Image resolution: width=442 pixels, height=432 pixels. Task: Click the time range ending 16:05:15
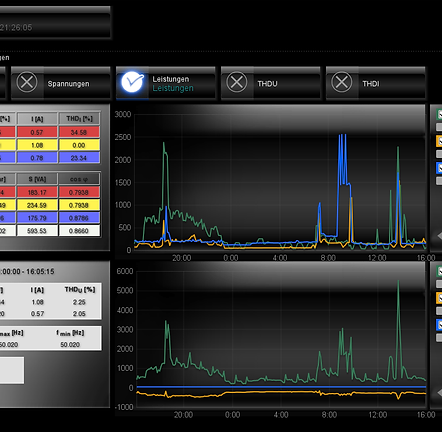click(27, 271)
